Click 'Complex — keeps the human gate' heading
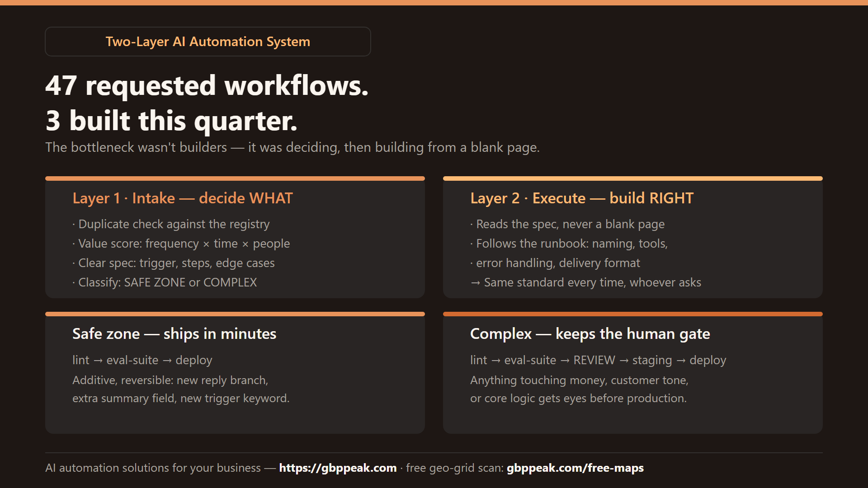868x488 pixels. (590, 333)
